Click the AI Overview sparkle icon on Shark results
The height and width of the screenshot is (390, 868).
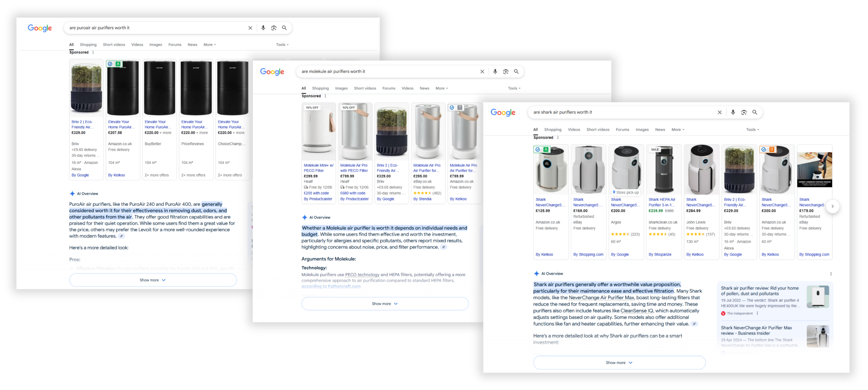pos(537,273)
